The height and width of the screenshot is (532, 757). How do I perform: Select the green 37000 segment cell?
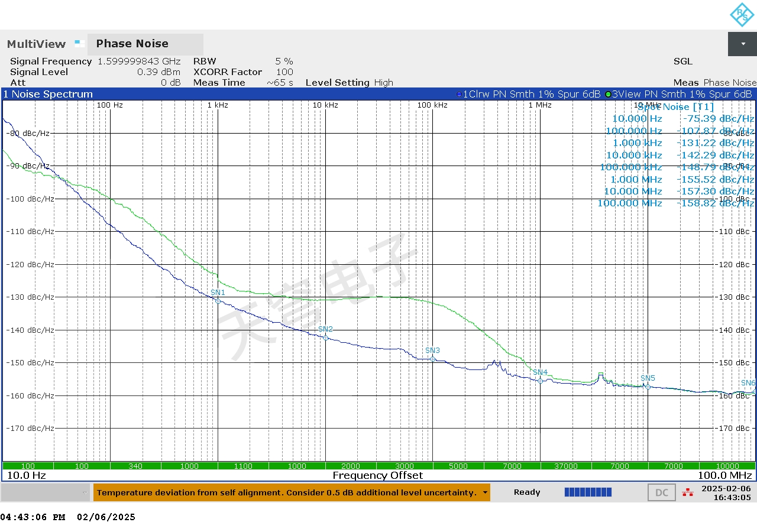pyautogui.click(x=567, y=466)
